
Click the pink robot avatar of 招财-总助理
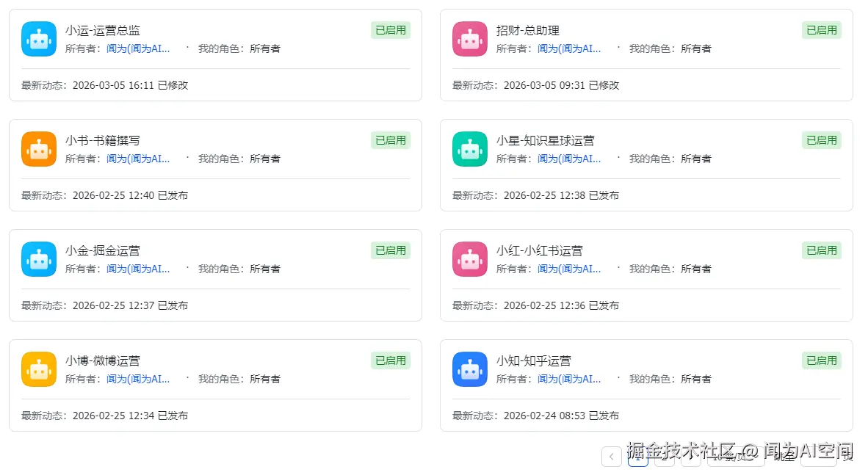coord(470,39)
